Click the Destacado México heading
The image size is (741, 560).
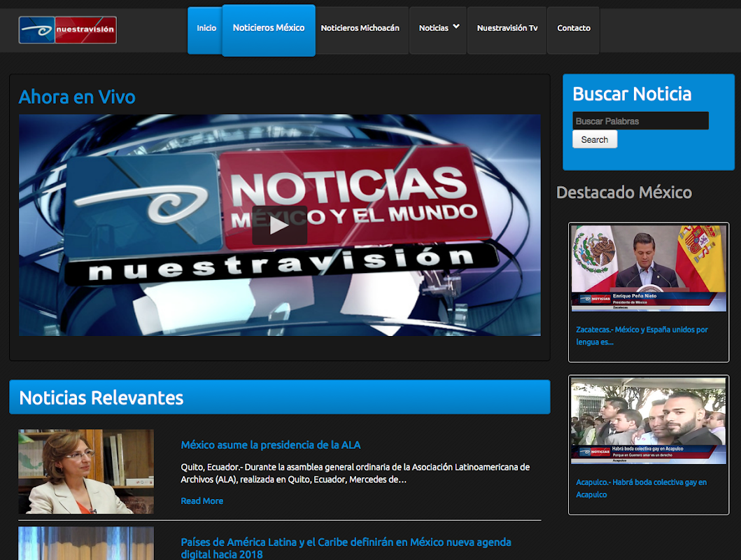tap(624, 192)
